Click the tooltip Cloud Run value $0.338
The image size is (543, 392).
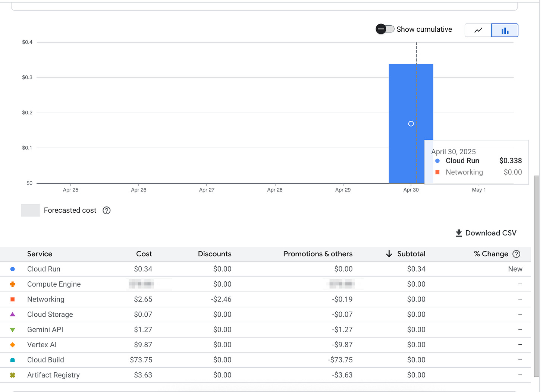click(511, 161)
